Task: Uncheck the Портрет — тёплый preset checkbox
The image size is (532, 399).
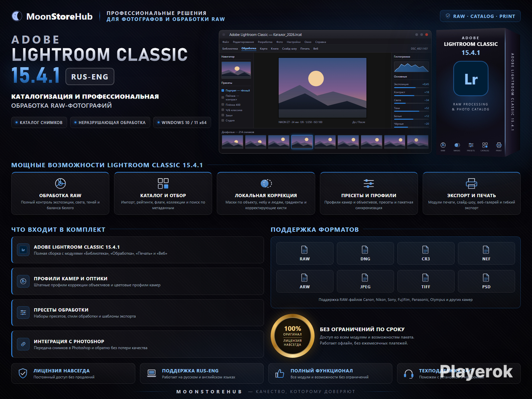Action: (x=223, y=91)
